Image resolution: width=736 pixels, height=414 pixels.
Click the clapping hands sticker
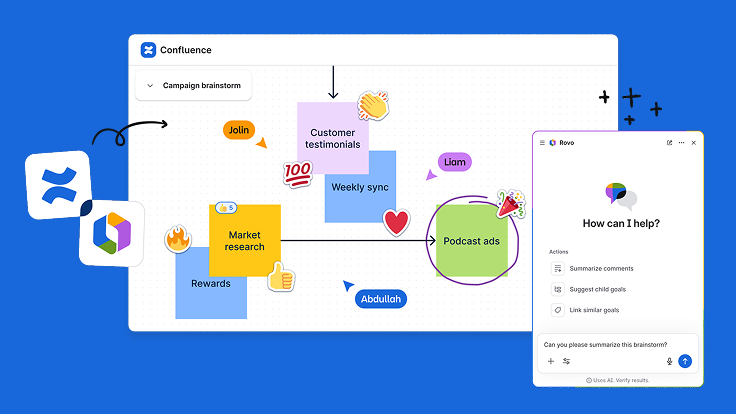click(374, 106)
